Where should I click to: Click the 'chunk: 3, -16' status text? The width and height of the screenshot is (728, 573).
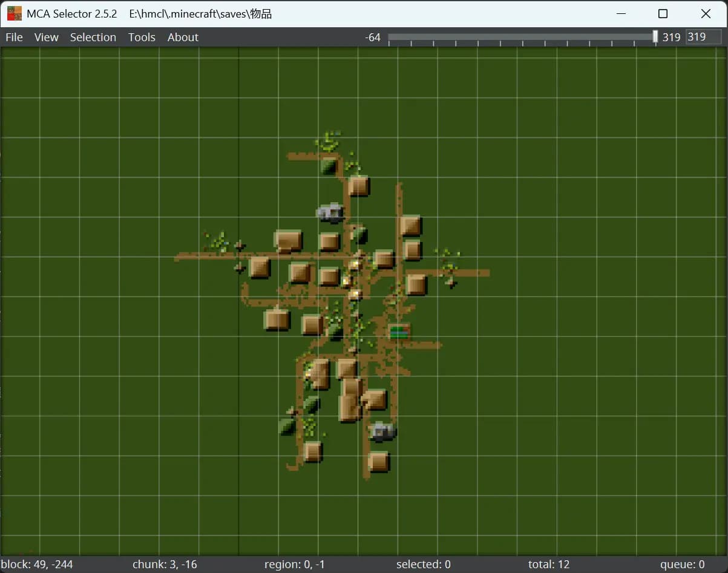pyautogui.click(x=165, y=564)
